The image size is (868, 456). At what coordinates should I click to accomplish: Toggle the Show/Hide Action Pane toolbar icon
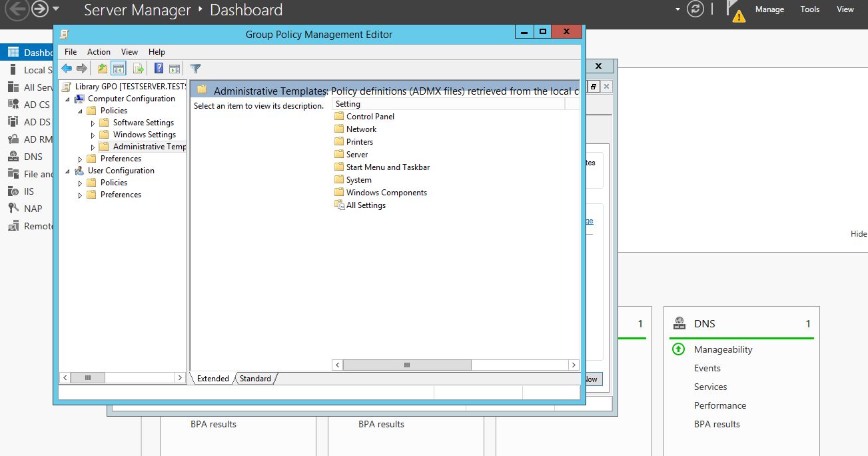tap(175, 68)
